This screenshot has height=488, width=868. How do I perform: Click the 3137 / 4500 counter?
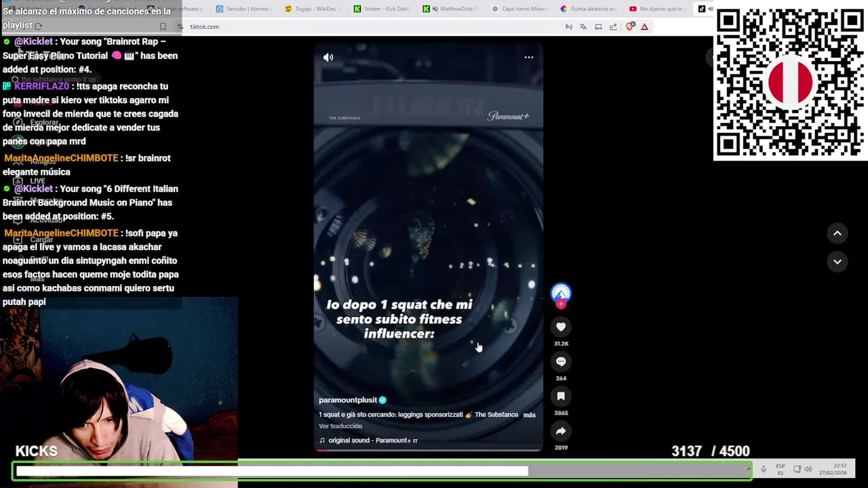click(x=711, y=451)
